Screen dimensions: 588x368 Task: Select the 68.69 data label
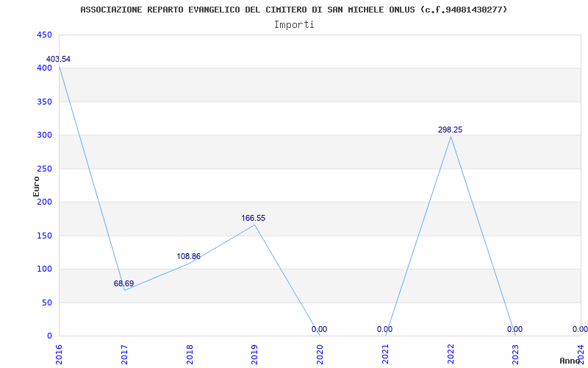[123, 283]
